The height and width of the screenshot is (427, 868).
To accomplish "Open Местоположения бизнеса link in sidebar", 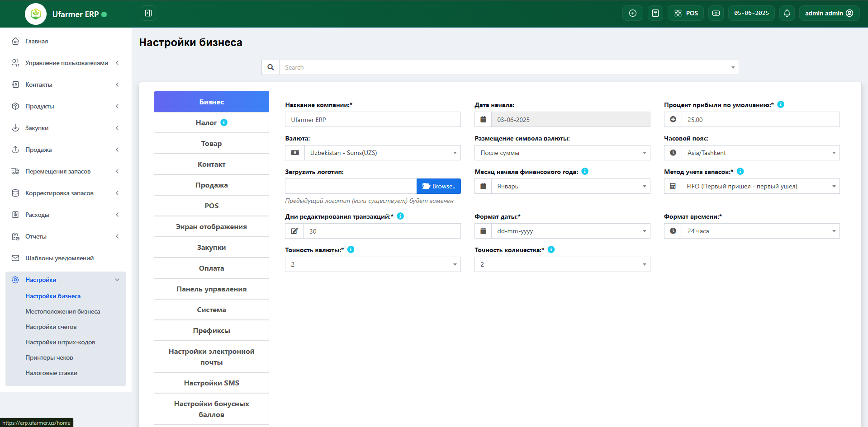I will click(x=62, y=311).
